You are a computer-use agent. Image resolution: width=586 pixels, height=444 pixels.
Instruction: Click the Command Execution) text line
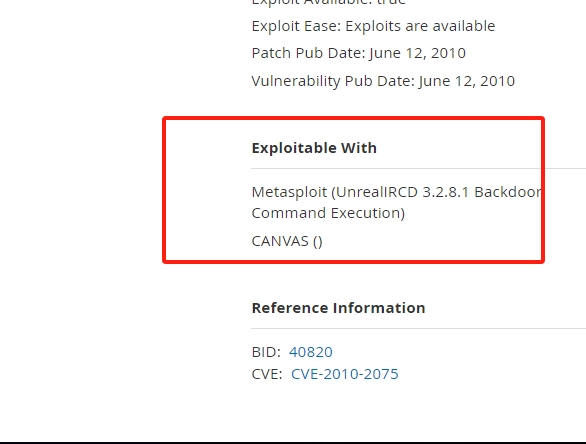click(328, 213)
